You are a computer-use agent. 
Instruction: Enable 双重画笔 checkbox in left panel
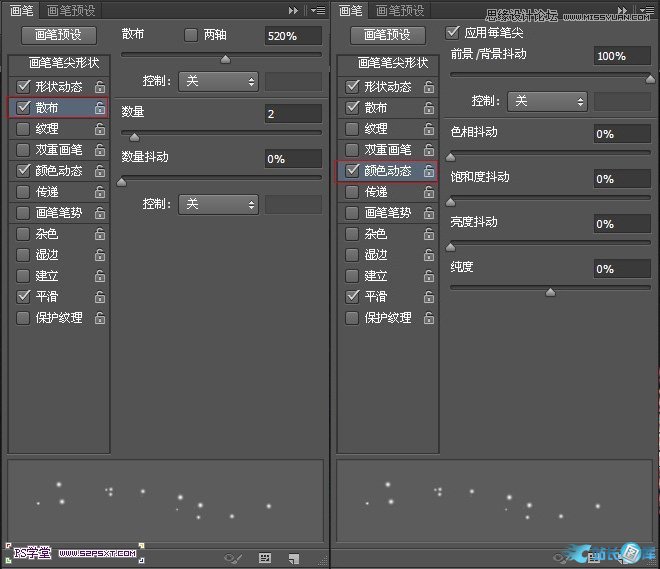coord(23,150)
